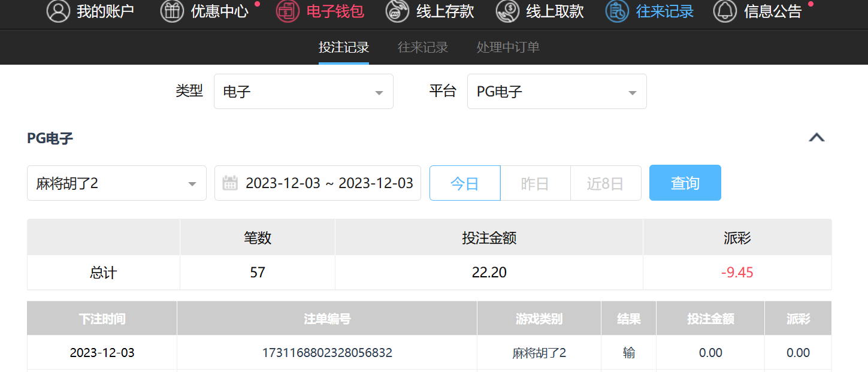Viewport: 868px width, 372px height.
Task: Switch to the 往来记录 sub-tab
Action: pos(423,47)
